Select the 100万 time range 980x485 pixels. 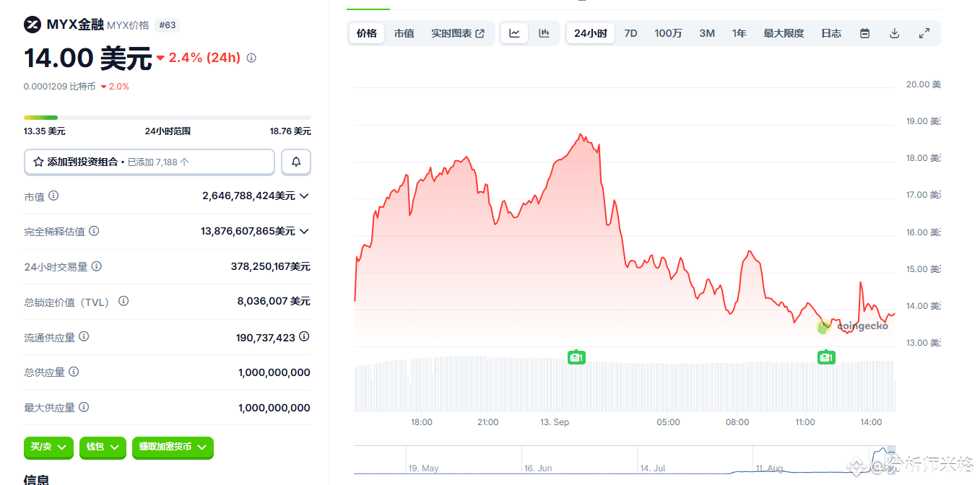click(668, 33)
